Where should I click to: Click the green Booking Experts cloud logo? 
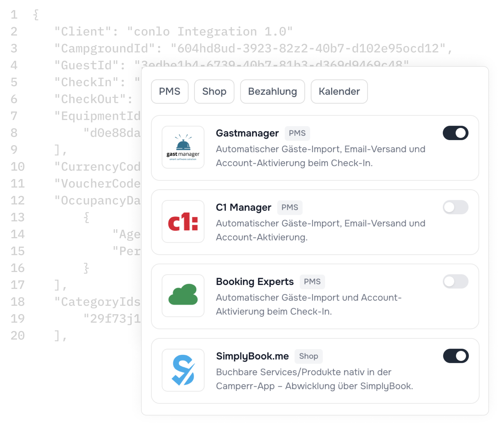click(183, 296)
